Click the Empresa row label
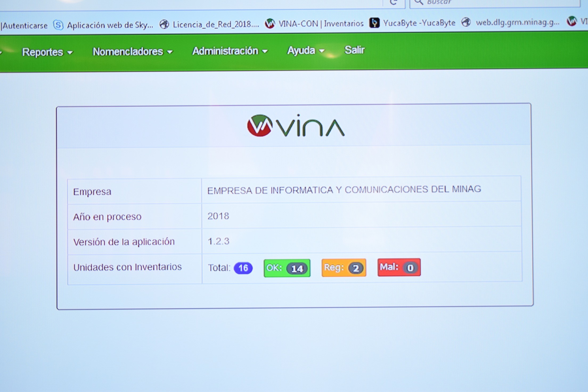The width and height of the screenshot is (588, 392). (x=92, y=192)
